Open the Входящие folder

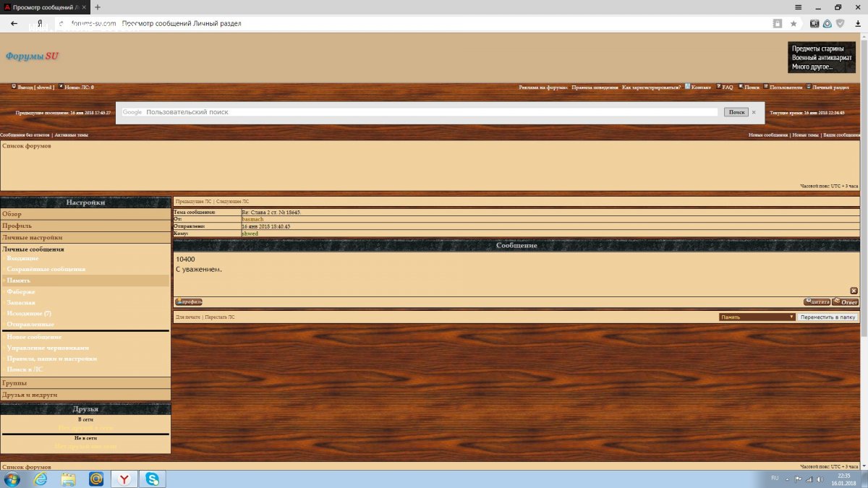pyautogui.click(x=23, y=258)
